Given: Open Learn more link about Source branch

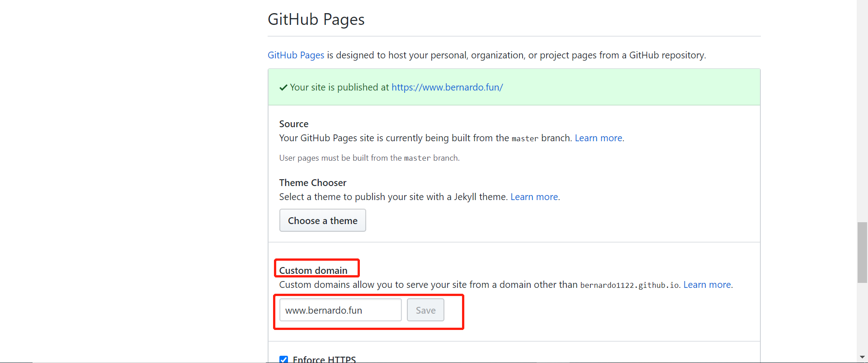Looking at the screenshot, I should (598, 138).
